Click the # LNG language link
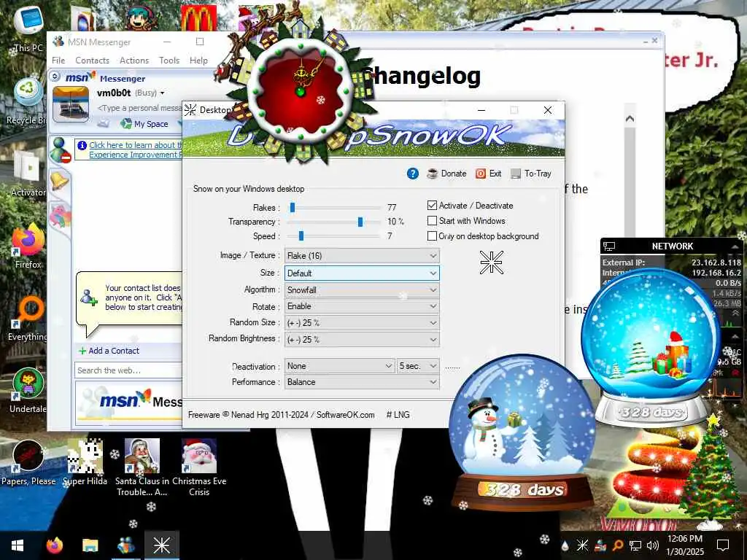 (x=398, y=415)
